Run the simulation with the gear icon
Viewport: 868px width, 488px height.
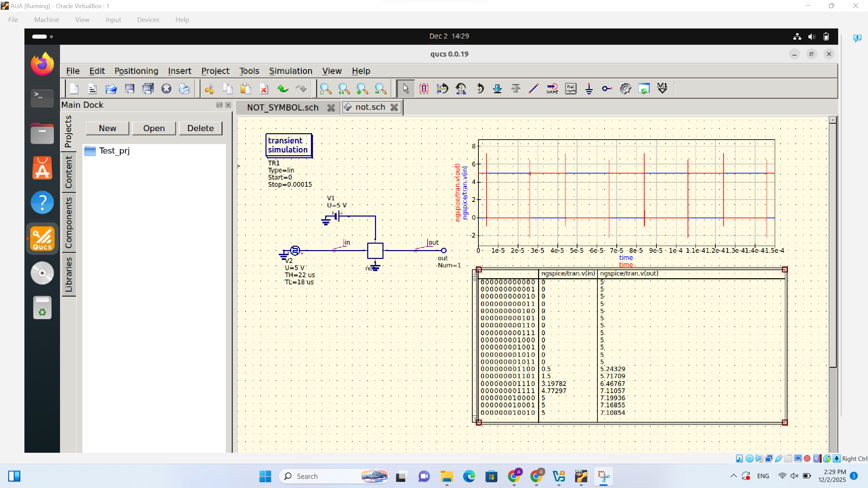pos(626,89)
